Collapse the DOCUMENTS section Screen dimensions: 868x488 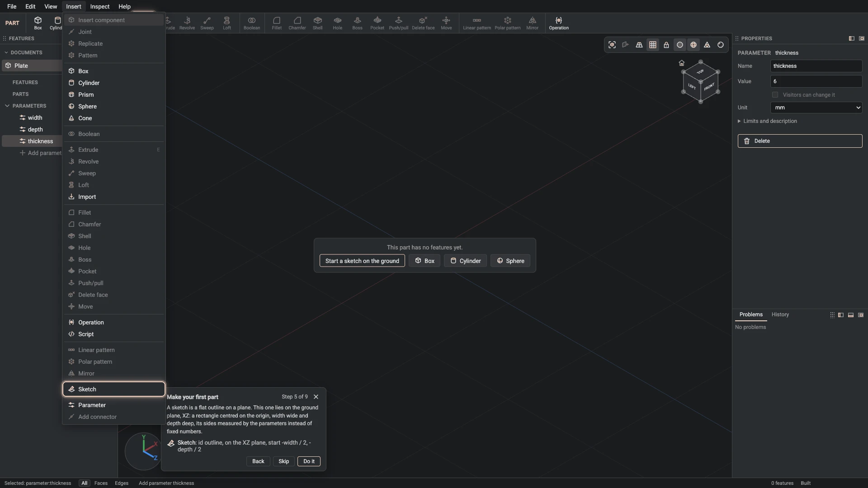click(x=6, y=52)
